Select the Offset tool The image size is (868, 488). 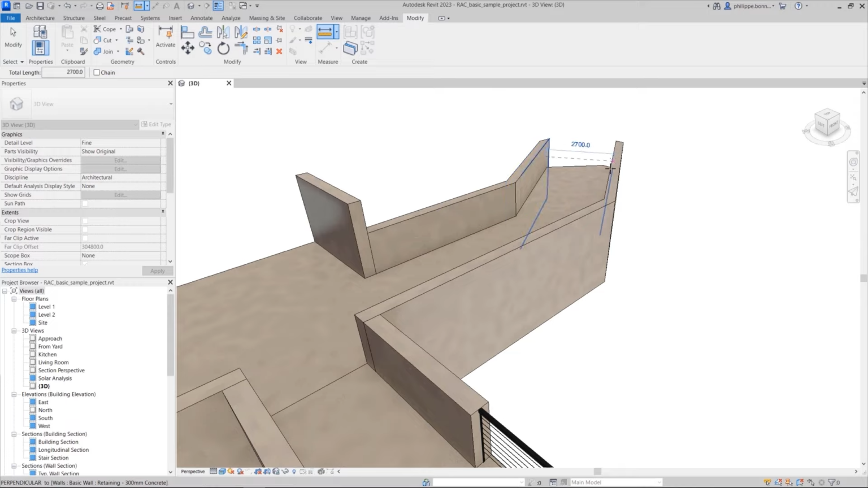(205, 32)
